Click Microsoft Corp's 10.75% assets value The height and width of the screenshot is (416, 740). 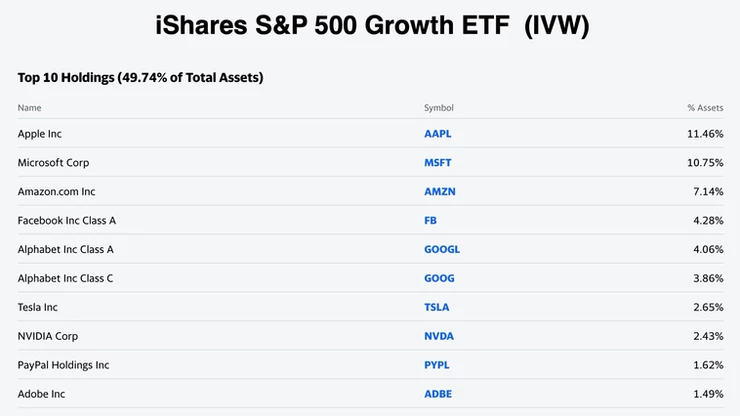click(704, 162)
